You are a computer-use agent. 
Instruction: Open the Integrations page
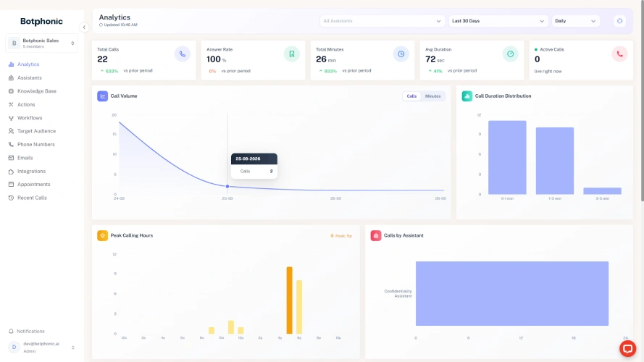tap(32, 171)
